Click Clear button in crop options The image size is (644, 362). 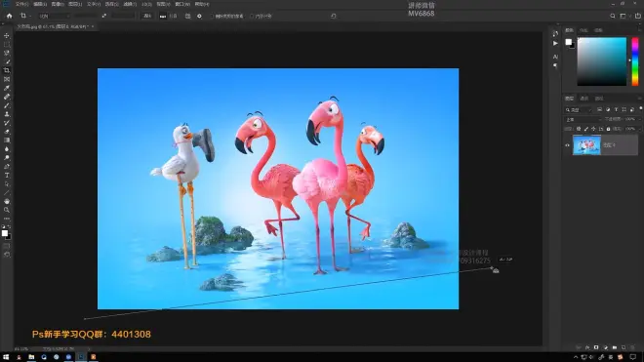tap(147, 16)
